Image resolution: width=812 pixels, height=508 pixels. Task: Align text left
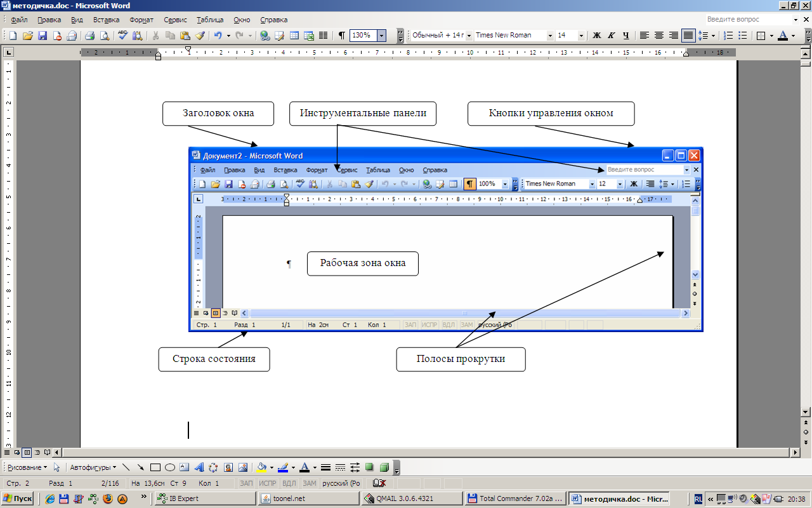[x=645, y=36]
